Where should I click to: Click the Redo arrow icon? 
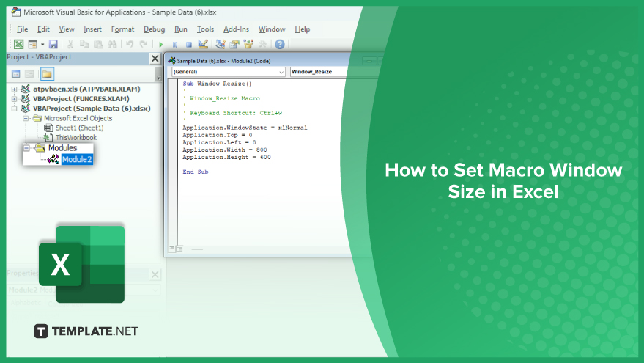click(x=144, y=45)
